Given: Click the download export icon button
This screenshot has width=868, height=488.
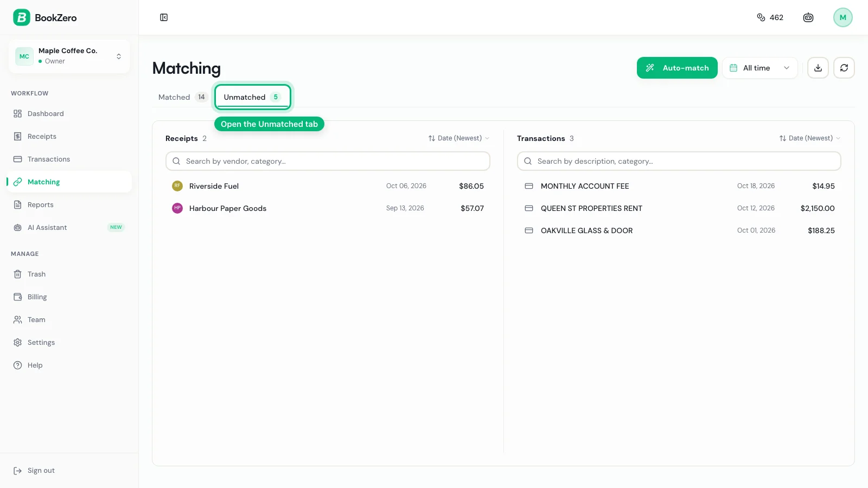Looking at the screenshot, I should [818, 68].
